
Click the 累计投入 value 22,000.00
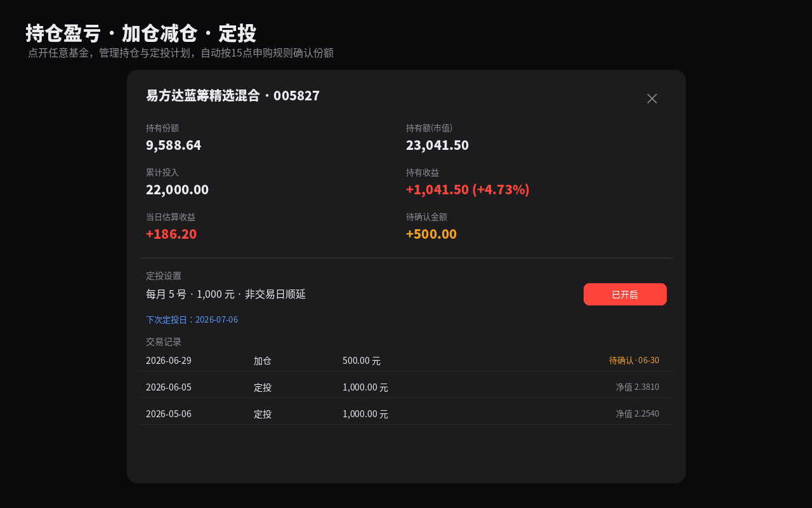[178, 189]
